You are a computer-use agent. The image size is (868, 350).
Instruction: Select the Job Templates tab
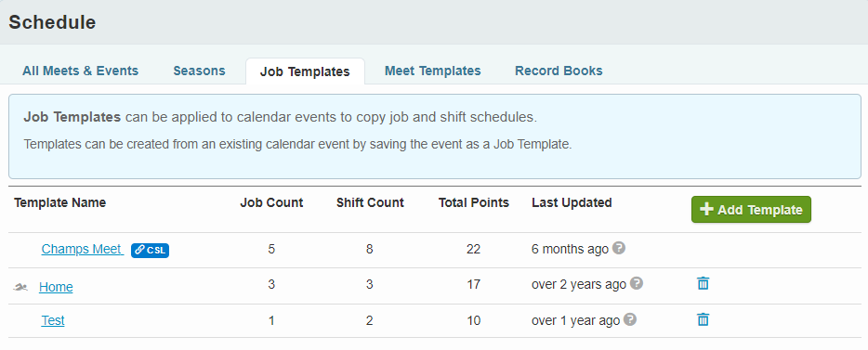pyautogui.click(x=305, y=71)
